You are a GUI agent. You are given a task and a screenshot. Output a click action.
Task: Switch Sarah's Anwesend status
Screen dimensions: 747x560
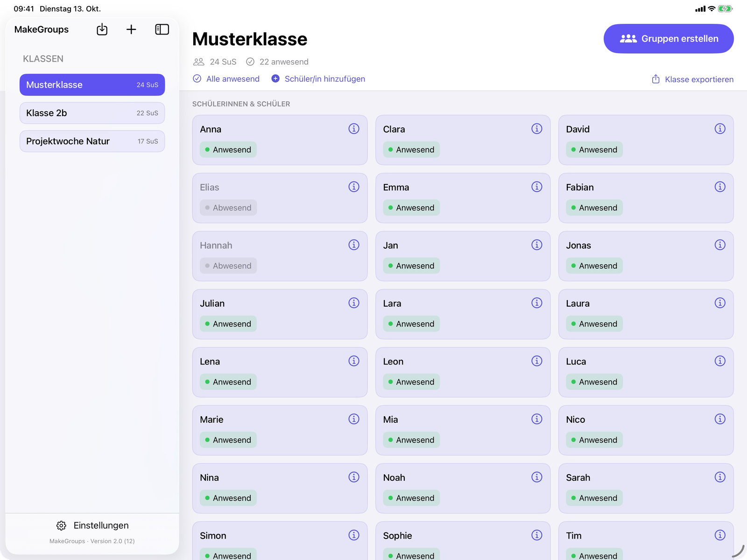[x=594, y=498]
